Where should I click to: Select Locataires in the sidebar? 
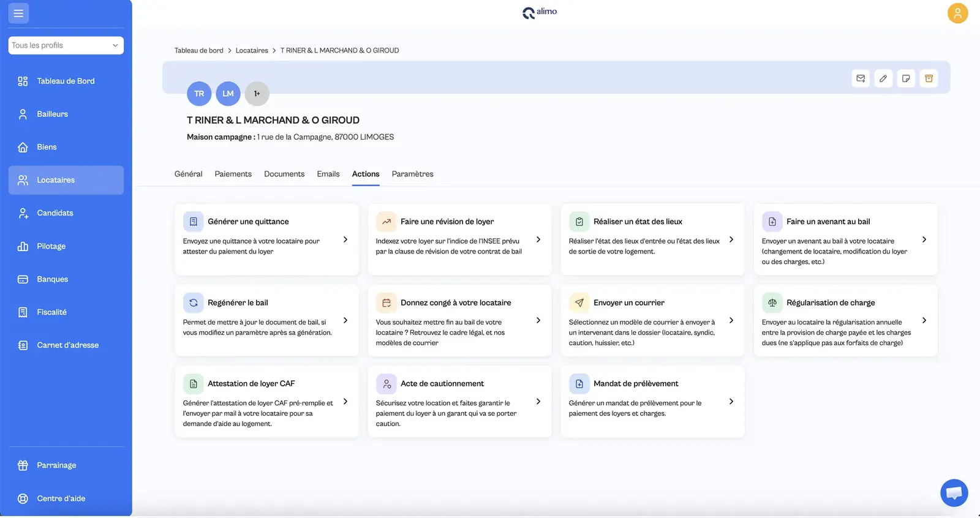coord(66,180)
